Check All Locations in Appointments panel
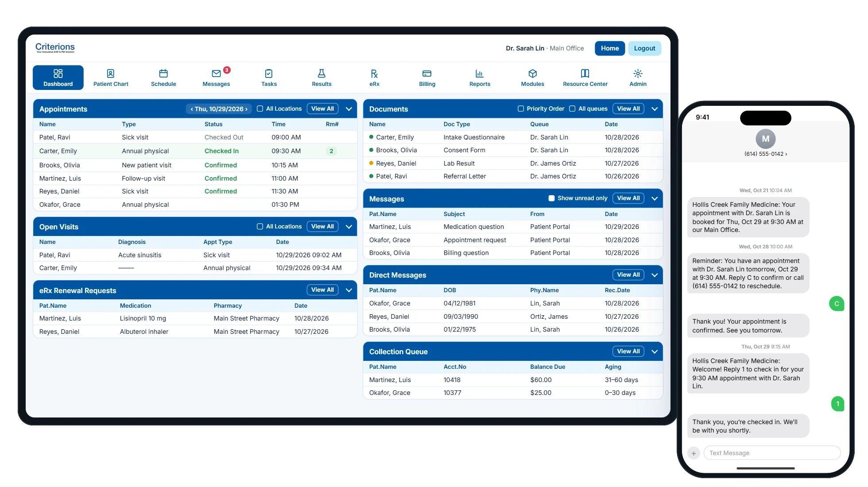The width and height of the screenshot is (868, 487). [260, 109]
